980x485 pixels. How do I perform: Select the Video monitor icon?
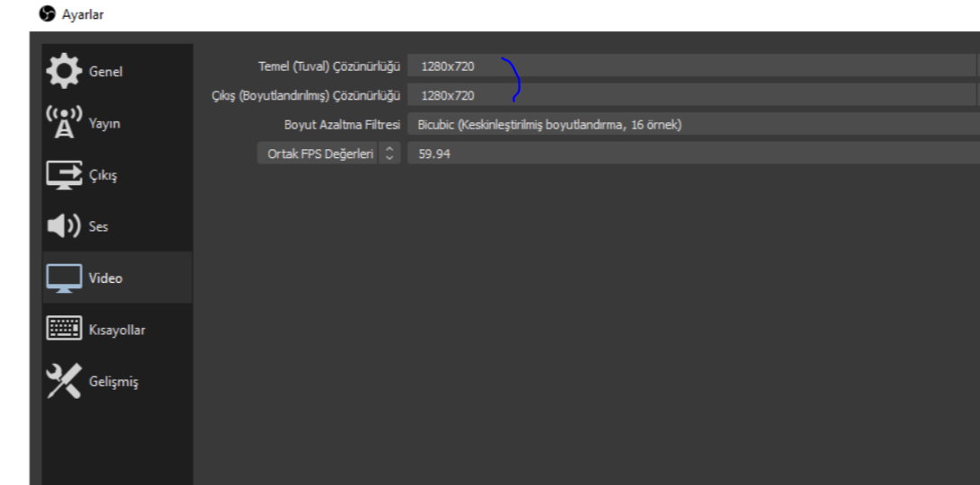[x=64, y=278]
